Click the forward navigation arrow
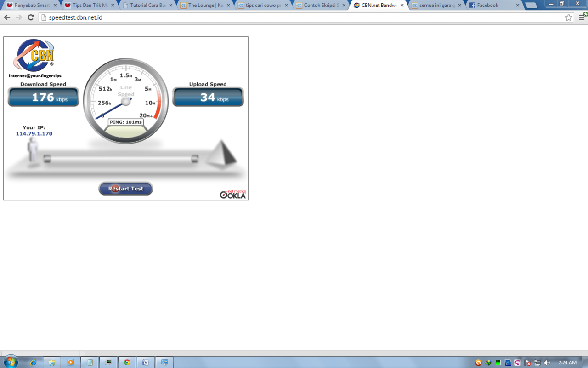The height and width of the screenshot is (368, 588). coord(19,17)
